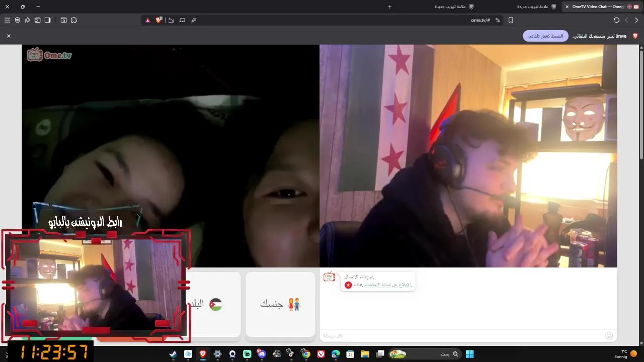Open Task View in taskbar
This screenshot has height=362, width=644.
point(380,354)
